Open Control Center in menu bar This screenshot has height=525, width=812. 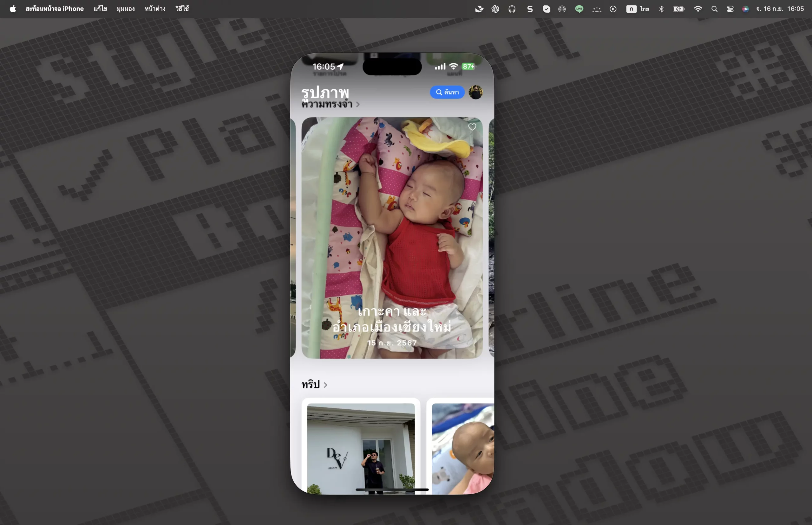(730, 9)
